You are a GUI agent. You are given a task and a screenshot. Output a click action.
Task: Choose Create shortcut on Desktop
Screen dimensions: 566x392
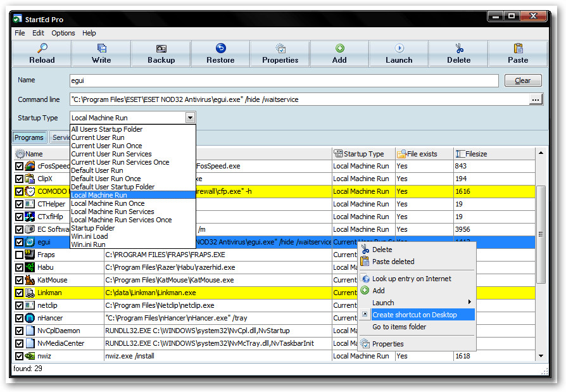pos(417,315)
